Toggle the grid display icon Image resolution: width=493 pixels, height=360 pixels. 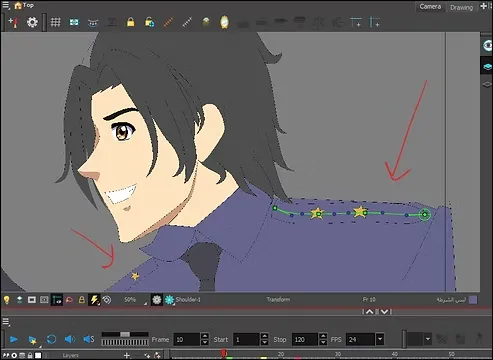tap(55, 22)
